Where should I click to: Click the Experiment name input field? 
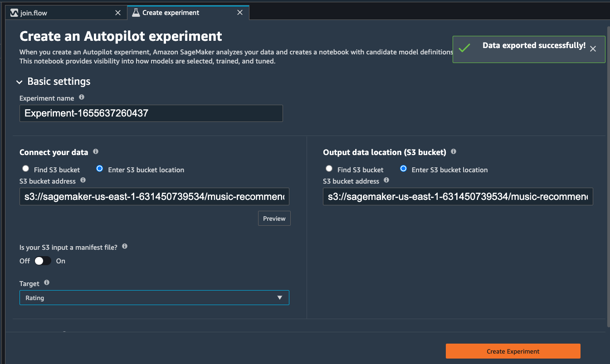click(x=151, y=113)
